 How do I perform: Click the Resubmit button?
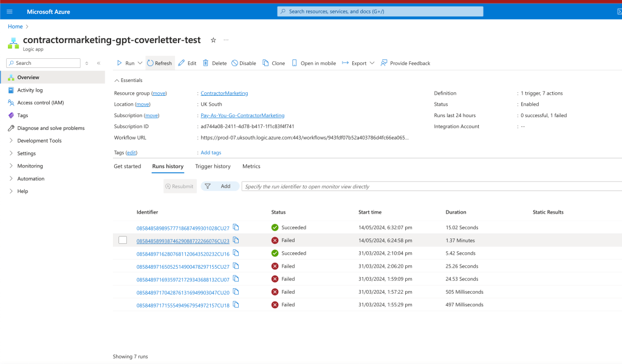click(x=180, y=186)
